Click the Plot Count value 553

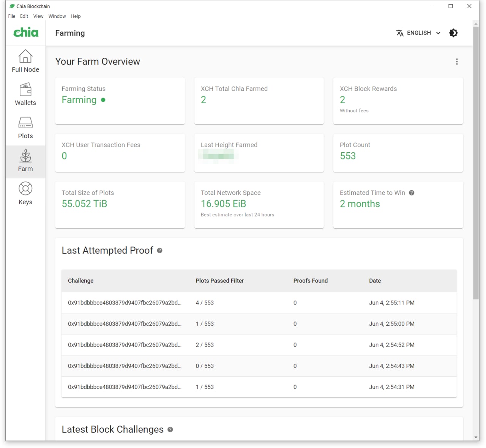pyautogui.click(x=348, y=156)
